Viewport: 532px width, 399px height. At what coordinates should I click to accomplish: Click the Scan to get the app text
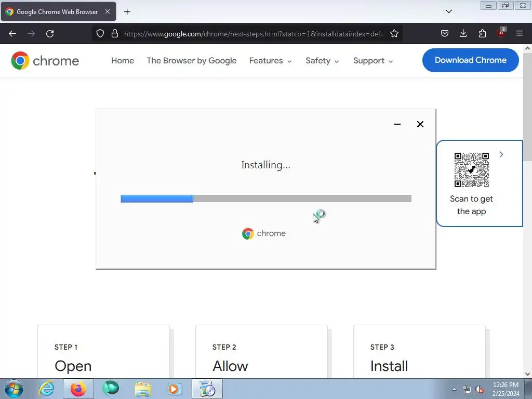pos(471,205)
